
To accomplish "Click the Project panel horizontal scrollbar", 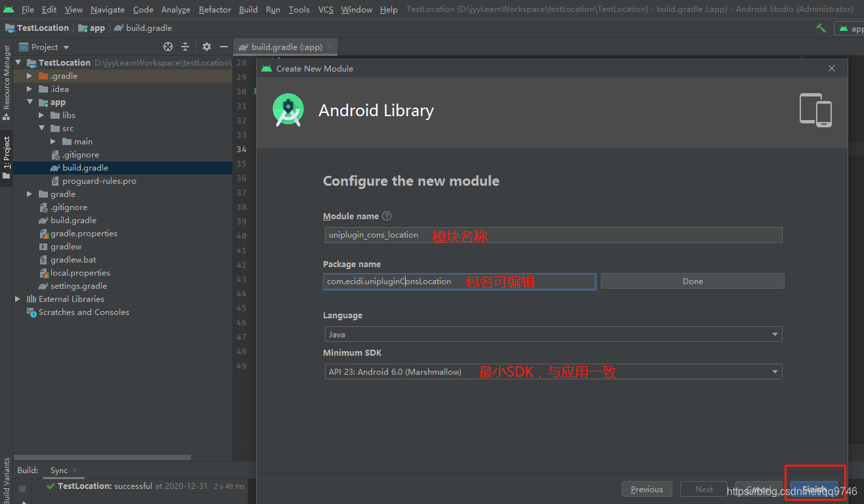I will click(102, 457).
